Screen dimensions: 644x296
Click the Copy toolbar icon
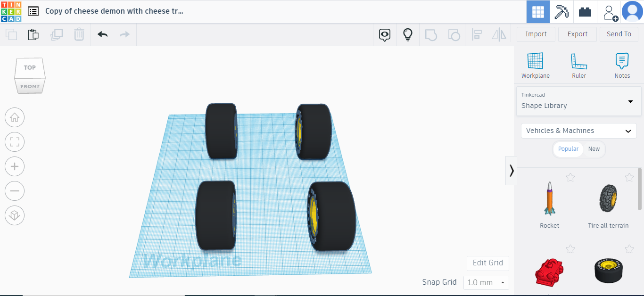(x=11, y=34)
